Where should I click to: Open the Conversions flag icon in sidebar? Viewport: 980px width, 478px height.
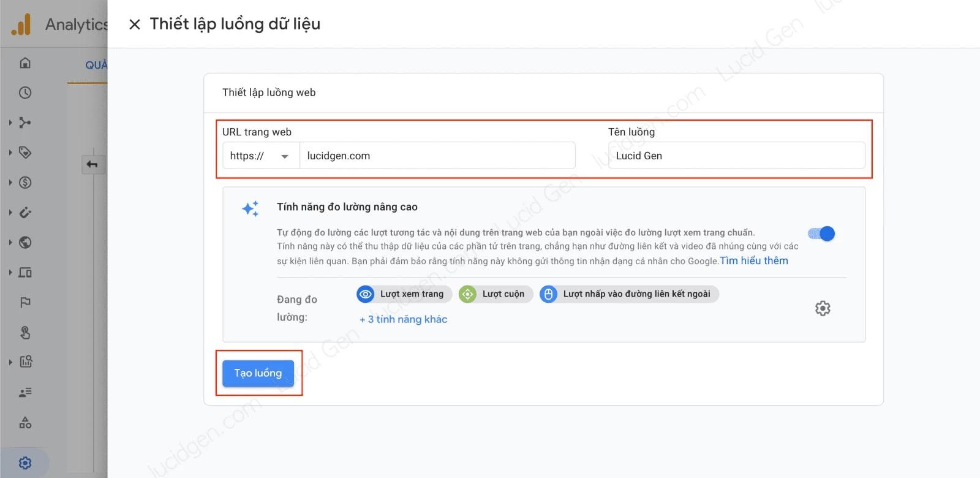(x=25, y=303)
